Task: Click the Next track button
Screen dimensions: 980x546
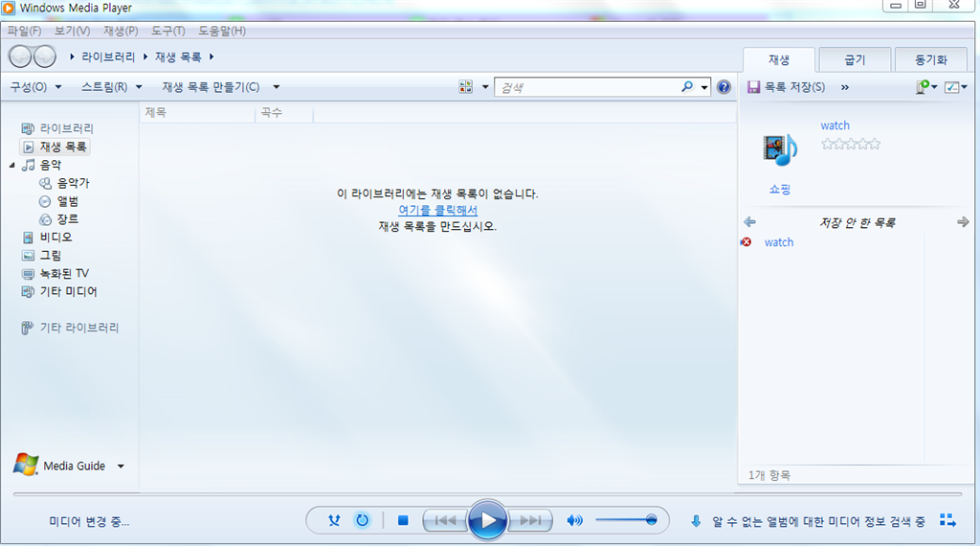Action: click(530, 520)
